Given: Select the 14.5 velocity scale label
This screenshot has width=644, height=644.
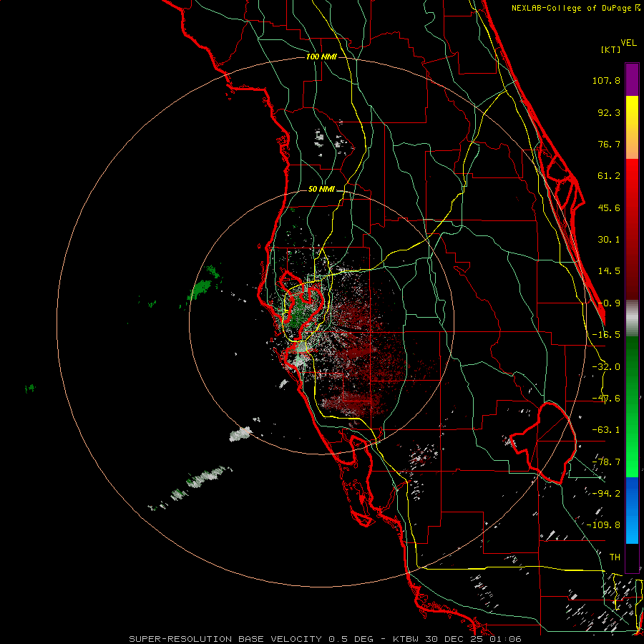Looking at the screenshot, I should (x=609, y=271).
